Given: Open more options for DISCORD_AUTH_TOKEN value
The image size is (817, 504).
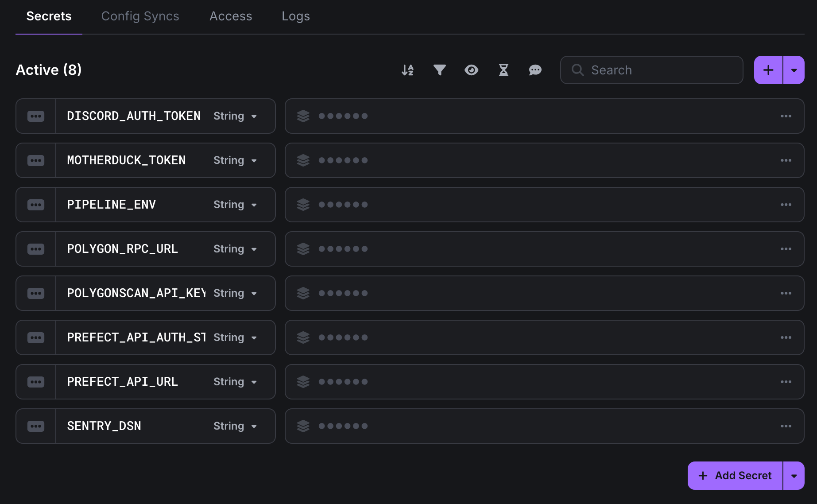Looking at the screenshot, I should coord(786,116).
